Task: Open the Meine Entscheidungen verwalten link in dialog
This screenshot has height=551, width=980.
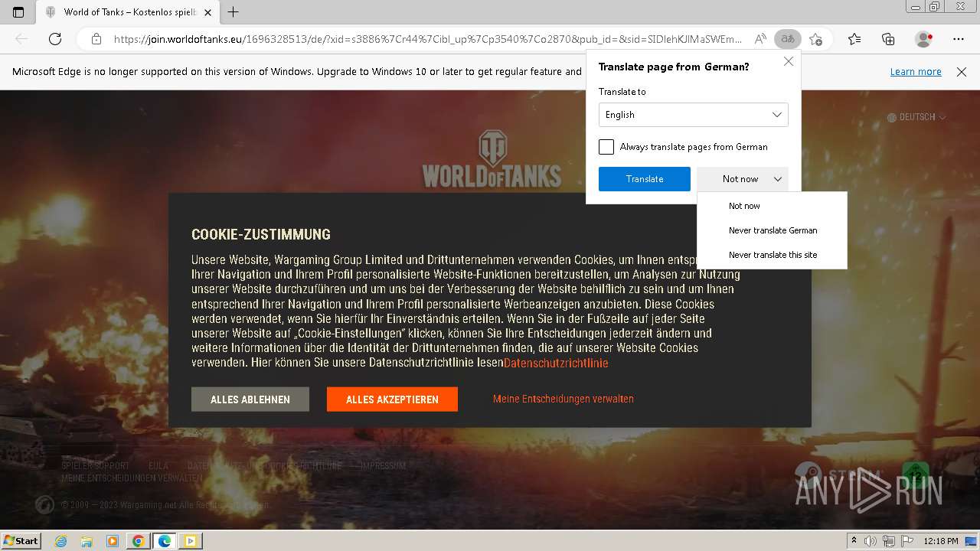Action: pos(563,399)
